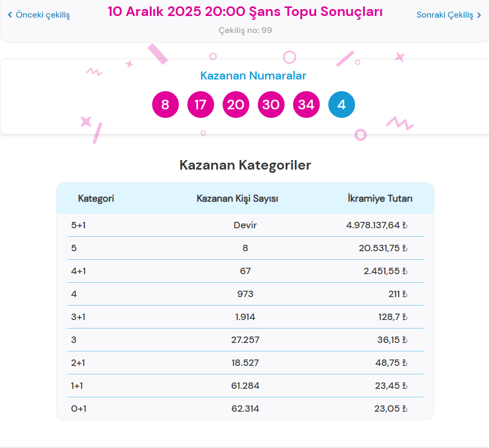489x448 pixels.
Task: Click the Kazanan Numaralar label
Action: click(253, 75)
